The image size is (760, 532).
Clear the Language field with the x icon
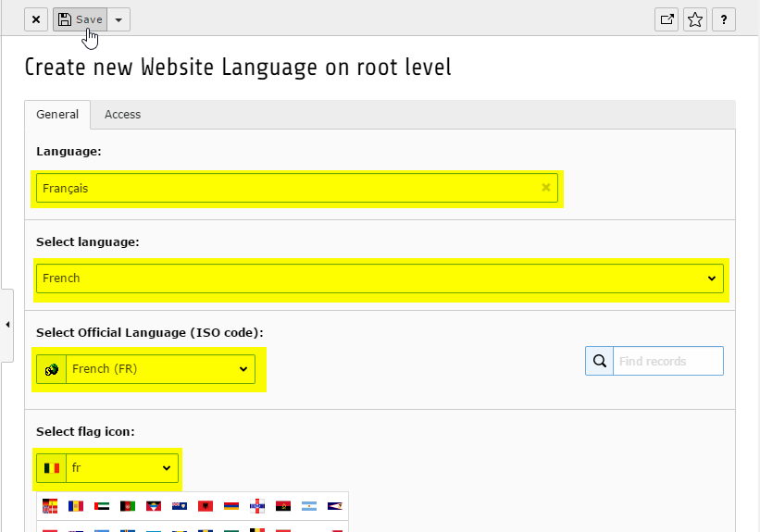click(x=546, y=188)
